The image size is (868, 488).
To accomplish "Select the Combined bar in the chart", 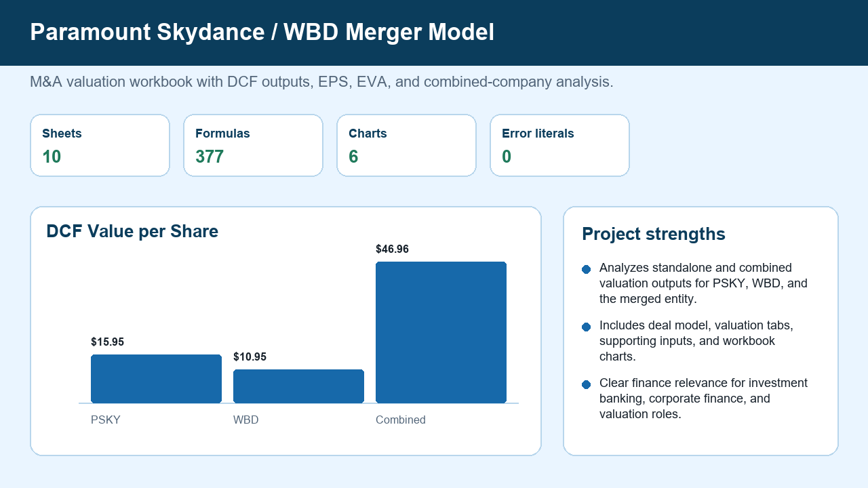I will click(x=441, y=332).
